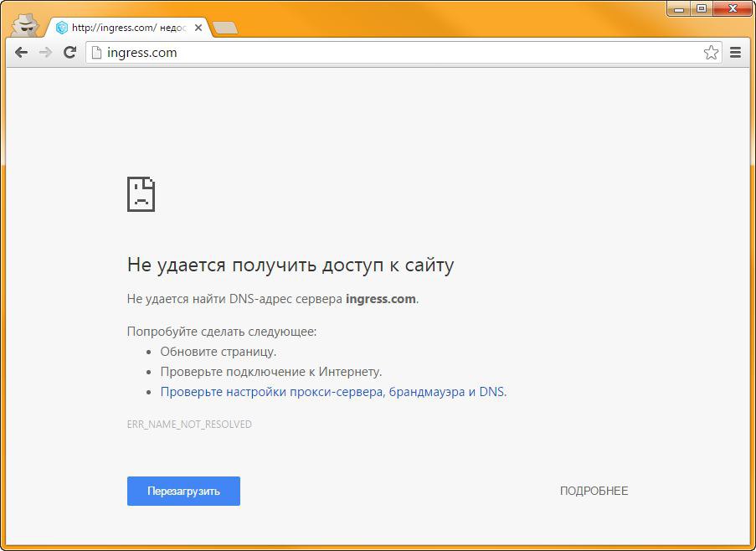Viewport: 756px width, 551px height.
Task: Open the proxy, firewall and DNS settings link
Action: click(333, 391)
